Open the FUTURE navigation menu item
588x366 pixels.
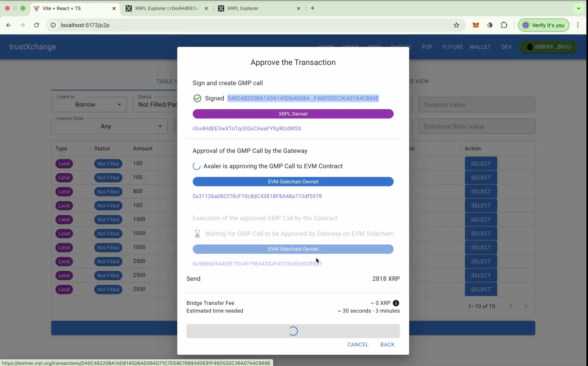452,47
